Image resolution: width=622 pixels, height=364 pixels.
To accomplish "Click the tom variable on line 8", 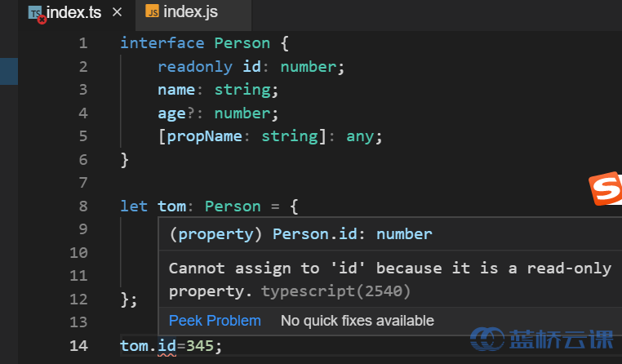I will click(x=171, y=206).
